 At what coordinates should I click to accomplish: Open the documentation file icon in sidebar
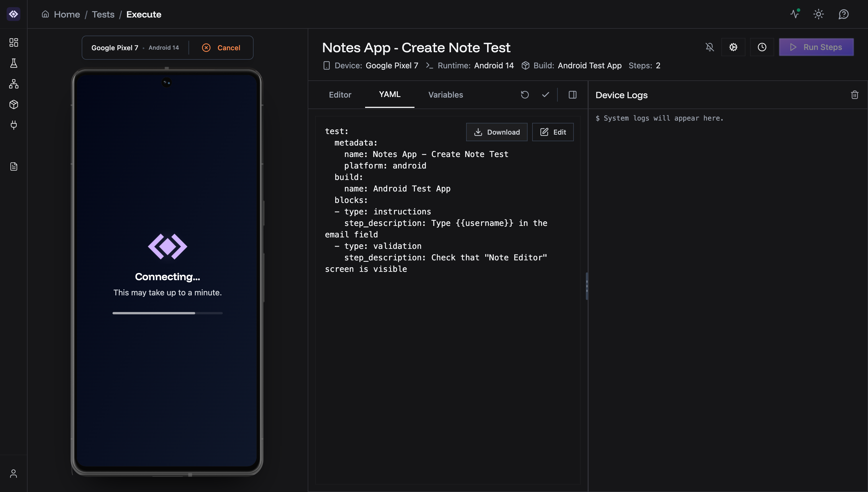click(x=13, y=166)
